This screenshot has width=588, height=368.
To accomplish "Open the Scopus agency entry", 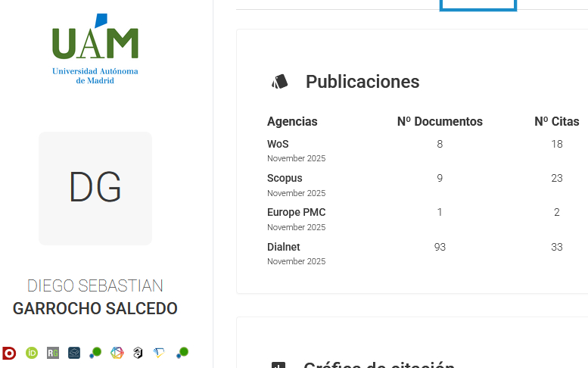I will 285,178.
